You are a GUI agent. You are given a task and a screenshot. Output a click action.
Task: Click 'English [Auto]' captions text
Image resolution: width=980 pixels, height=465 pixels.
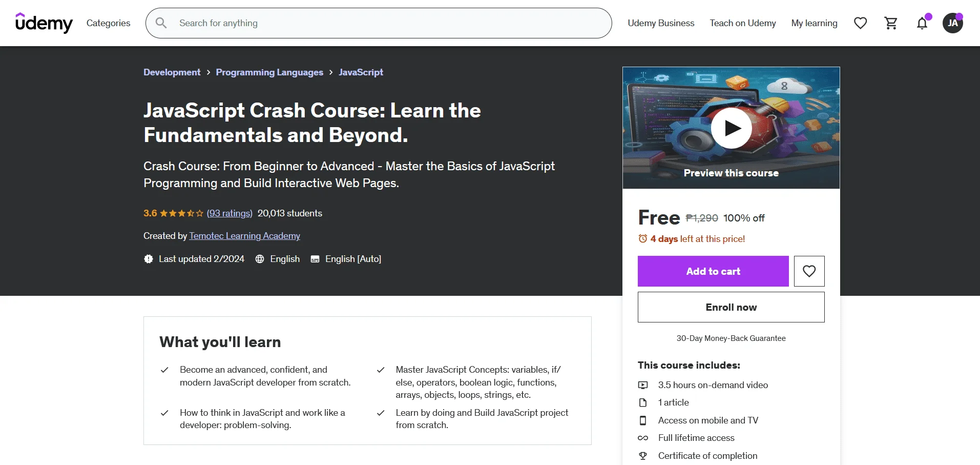pyautogui.click(x=353, y=259)
